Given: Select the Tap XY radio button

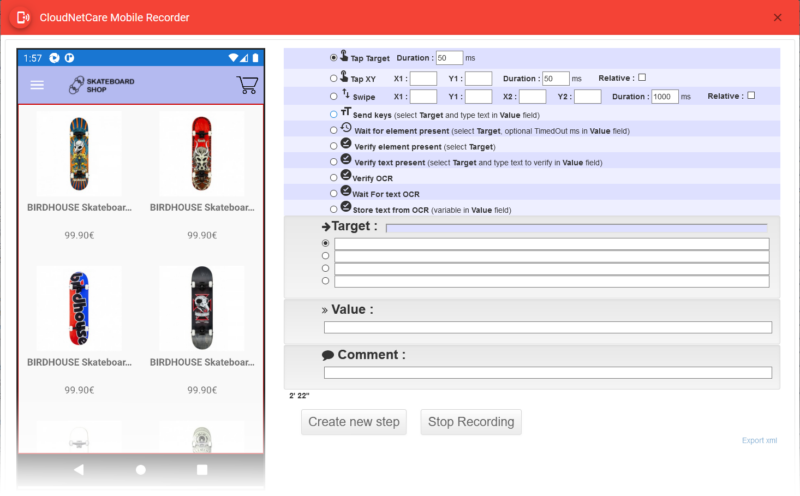Looking at the screenshot, I should 333,79.
